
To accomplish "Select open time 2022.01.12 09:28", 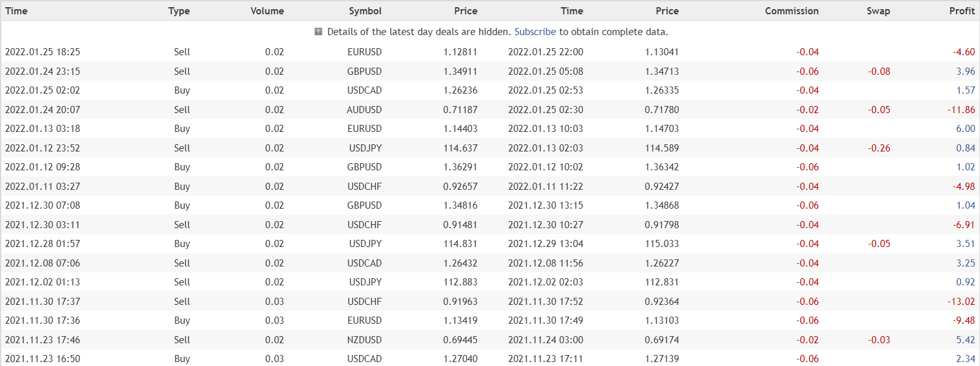I will coord(42,167).
